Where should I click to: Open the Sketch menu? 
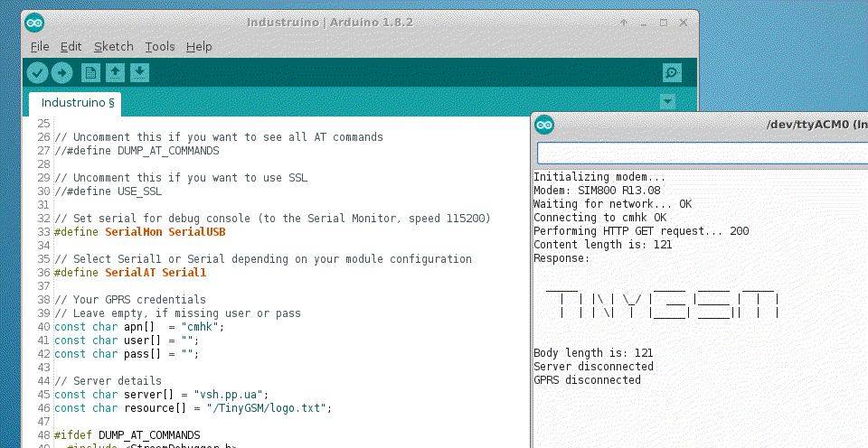pos(113,46)
